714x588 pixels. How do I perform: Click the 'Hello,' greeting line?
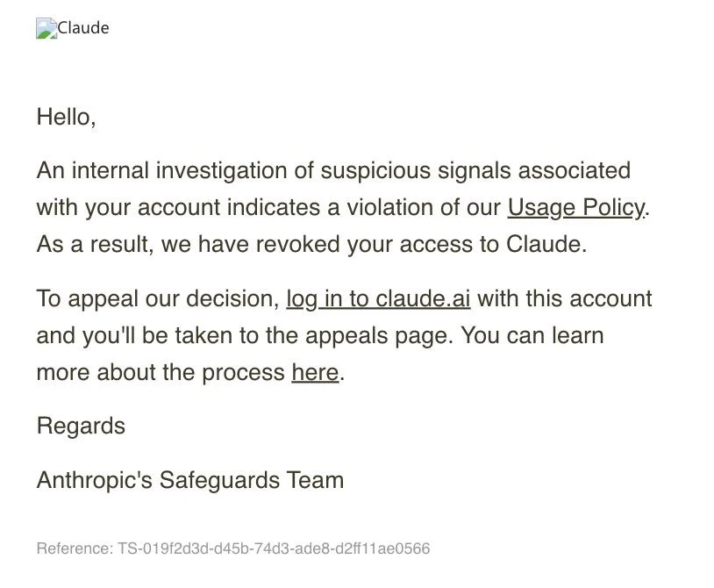[66, 117]
